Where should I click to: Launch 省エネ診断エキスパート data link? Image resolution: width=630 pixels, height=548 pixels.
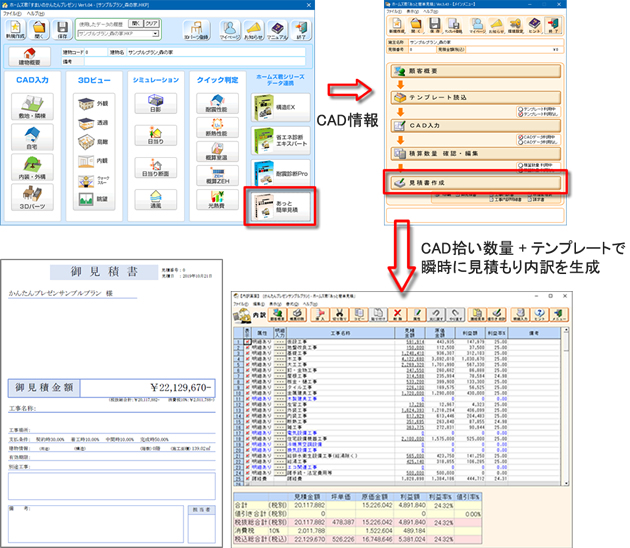[x=280, y=141]
